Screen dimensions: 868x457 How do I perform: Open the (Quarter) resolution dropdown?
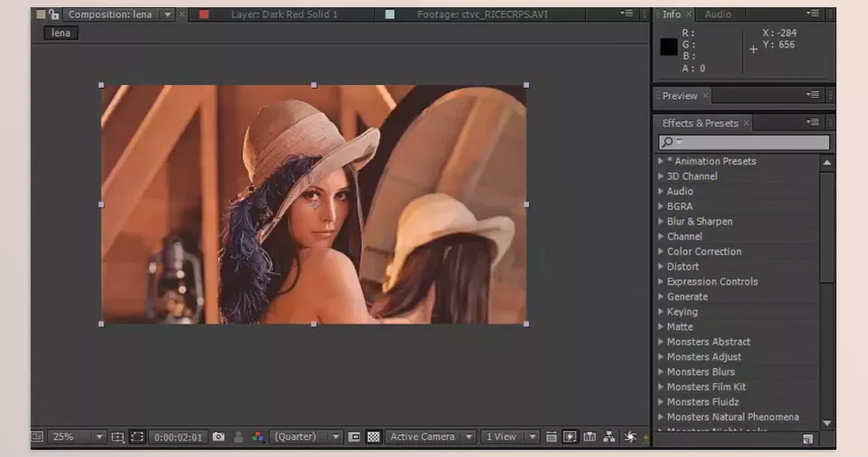pyautogui.click(x=307, y=437)
